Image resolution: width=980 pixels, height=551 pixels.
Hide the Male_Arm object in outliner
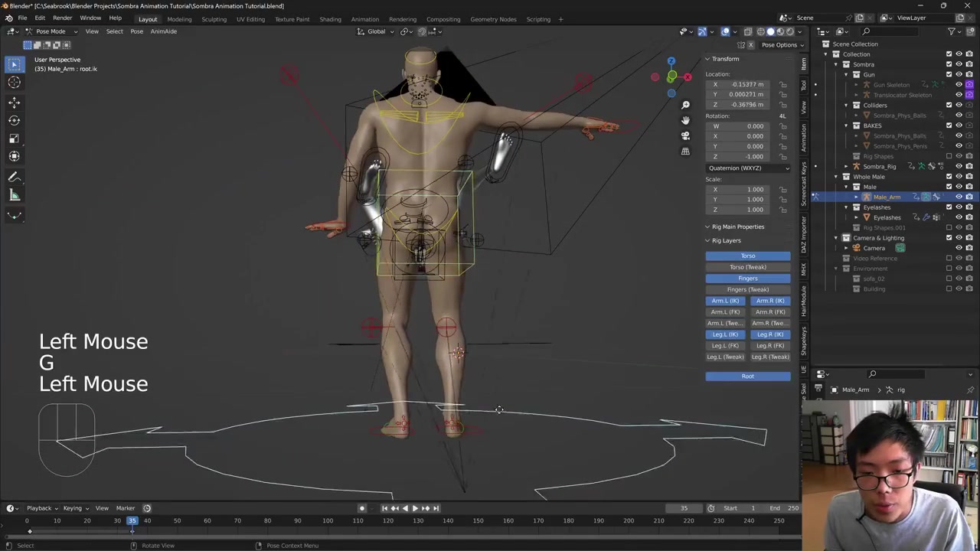pos(959,197)
